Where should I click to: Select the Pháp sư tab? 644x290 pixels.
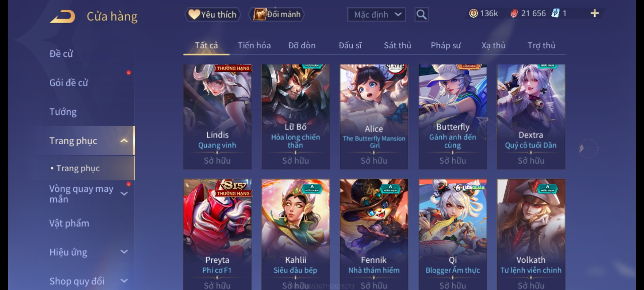[x=446, y=45]
